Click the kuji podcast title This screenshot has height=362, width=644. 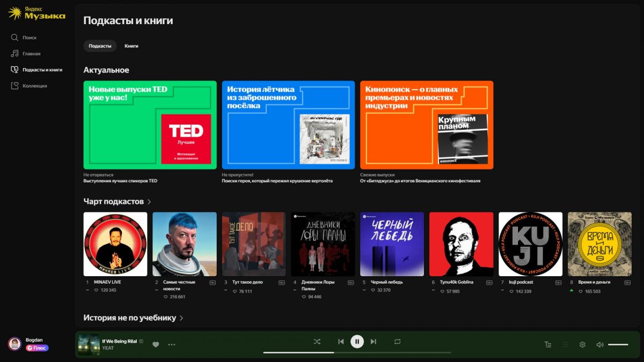pos(521,282)
